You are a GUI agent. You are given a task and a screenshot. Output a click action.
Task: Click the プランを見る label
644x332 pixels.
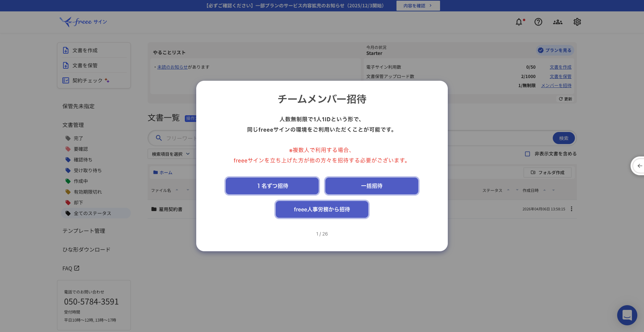click(558, 50)
